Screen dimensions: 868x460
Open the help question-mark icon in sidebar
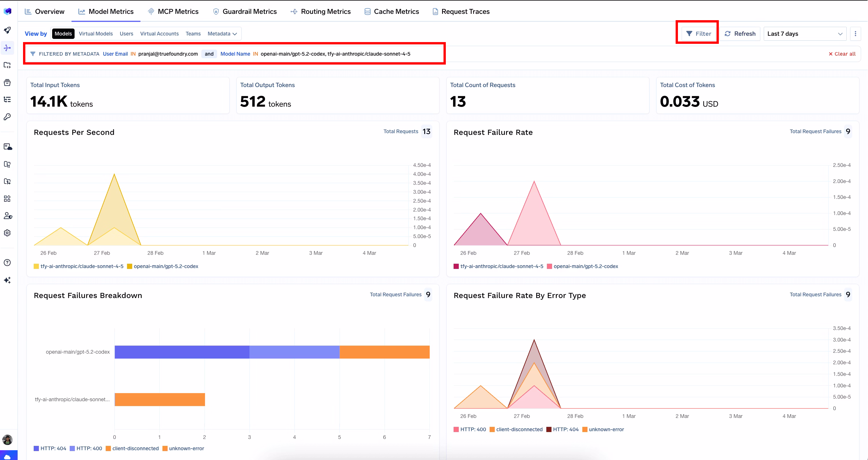point(7,262)
